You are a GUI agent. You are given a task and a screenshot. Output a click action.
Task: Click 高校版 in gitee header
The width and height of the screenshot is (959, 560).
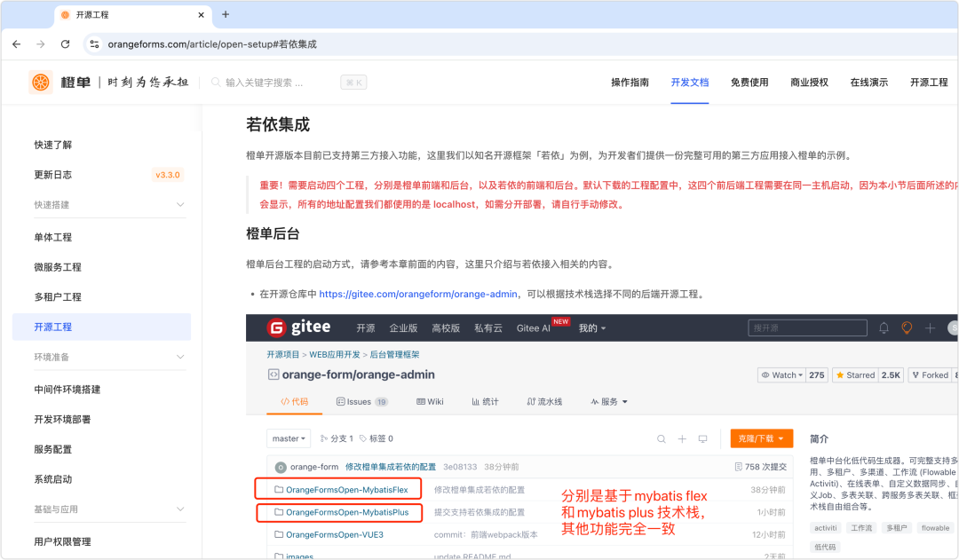click(446, 328)
